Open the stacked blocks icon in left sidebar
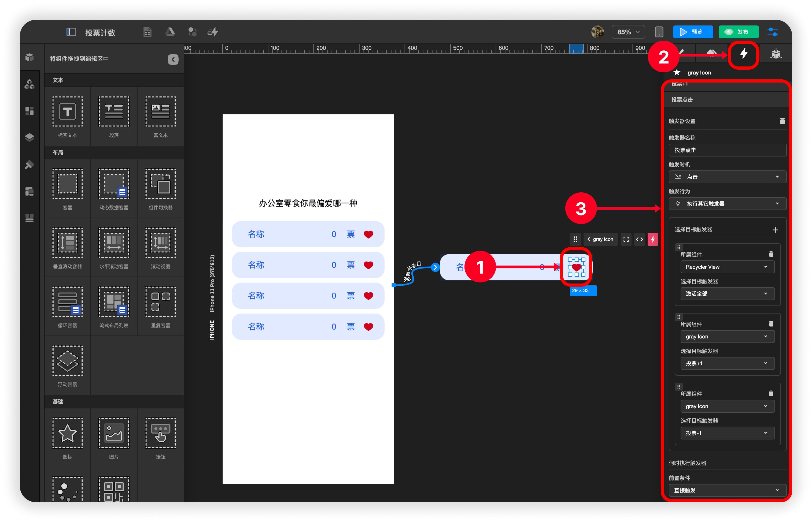812x522 pixels. [x=29, y=84]
